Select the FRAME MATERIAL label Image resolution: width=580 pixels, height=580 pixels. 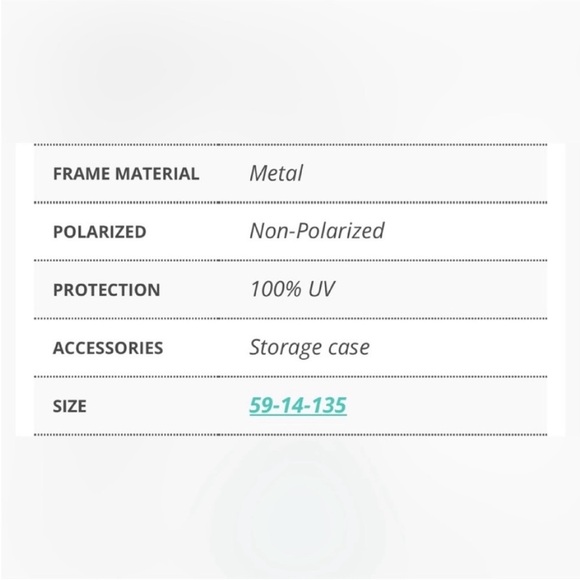(x=126, y=174)
